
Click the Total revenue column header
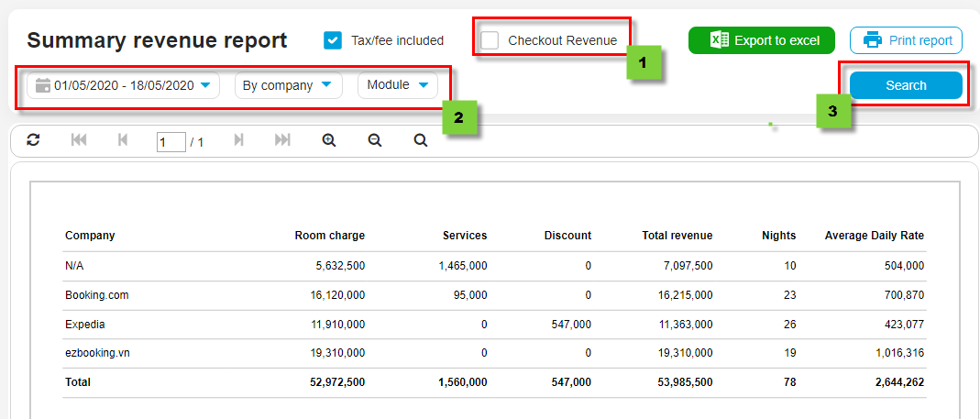click(x=677, y=236)
